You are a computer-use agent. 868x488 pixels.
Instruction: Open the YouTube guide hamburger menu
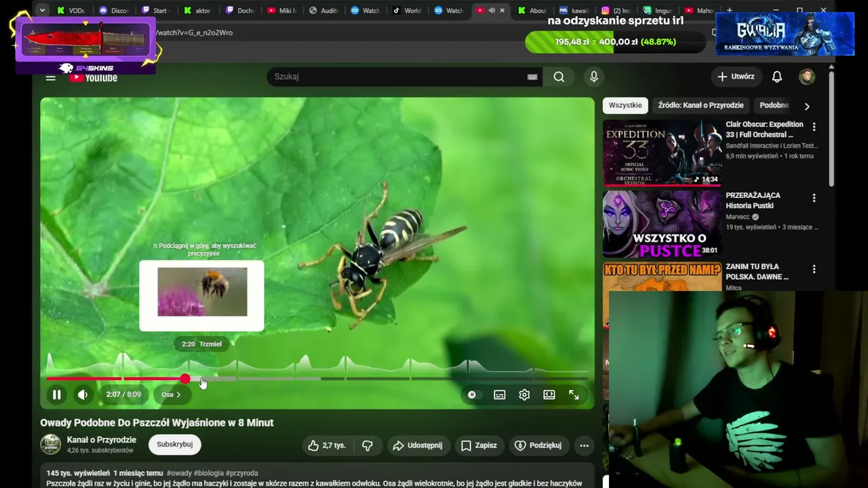coord(51,77)
